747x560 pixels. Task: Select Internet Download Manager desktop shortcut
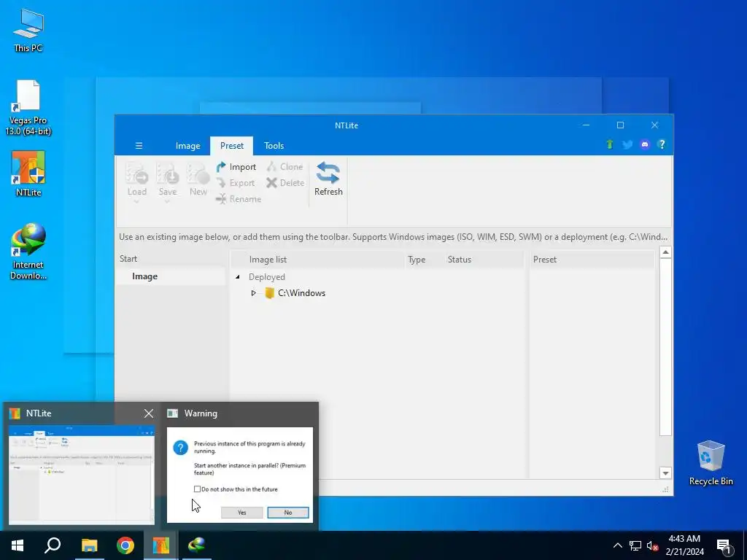[x=28, y=251]
